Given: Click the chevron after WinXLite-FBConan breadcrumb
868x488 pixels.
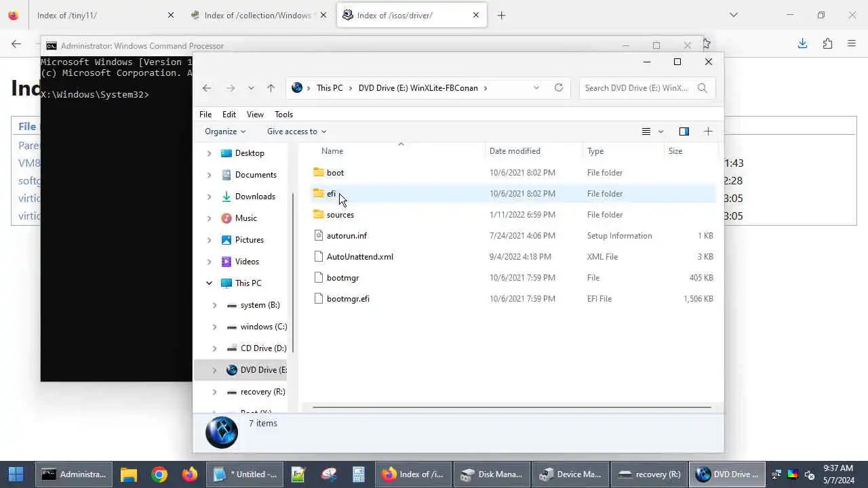Looking at the screenshot, I should (x=486, y=88).
